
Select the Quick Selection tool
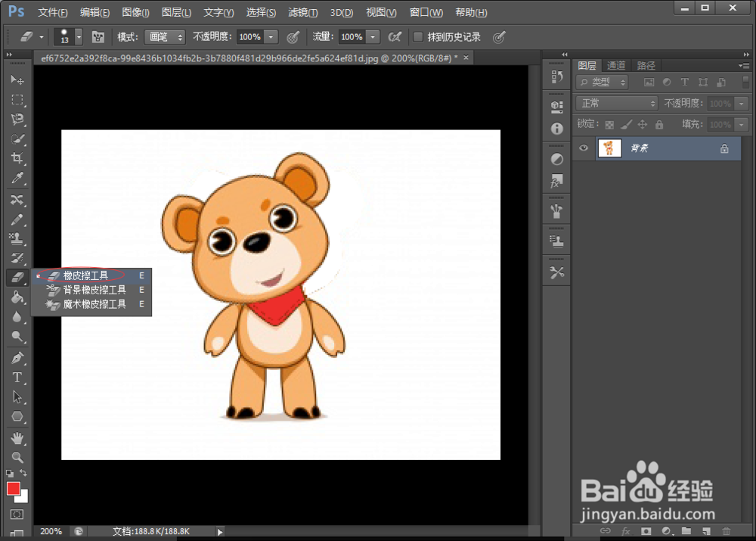click(x=17, y=139)
